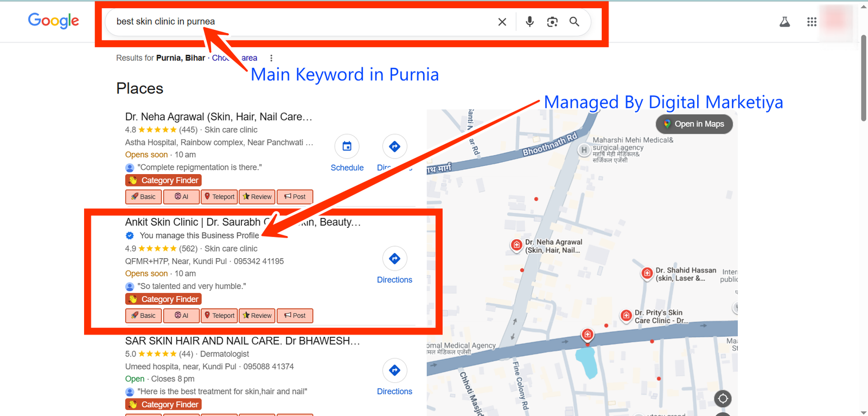Open the Google apps grid icon
The image size is (868, 416).
(812, 22)
